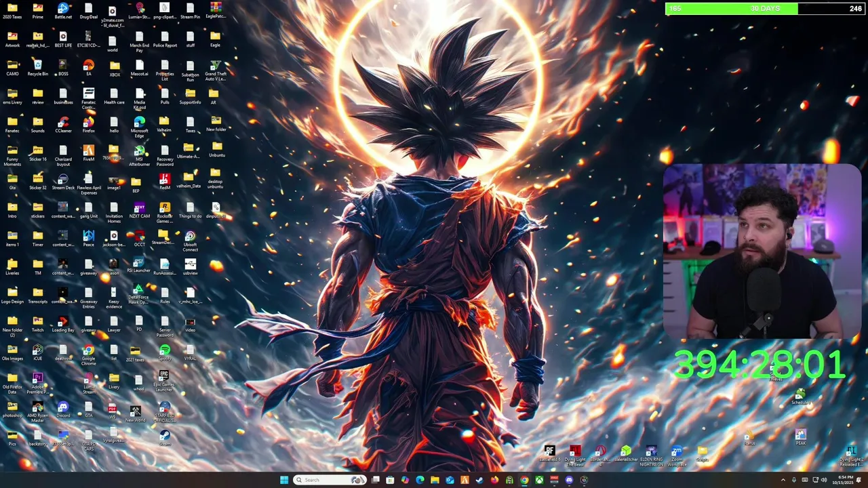The width and height of the screenshot is (868, 488).
Task: Launch the Epic Games Launcher shortcut
Action: pos(164,381)
